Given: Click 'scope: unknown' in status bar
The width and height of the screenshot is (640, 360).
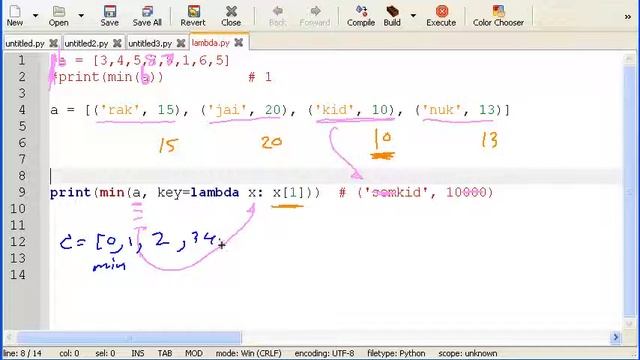Looking at the screenshot, I should [x=468, y=353].
